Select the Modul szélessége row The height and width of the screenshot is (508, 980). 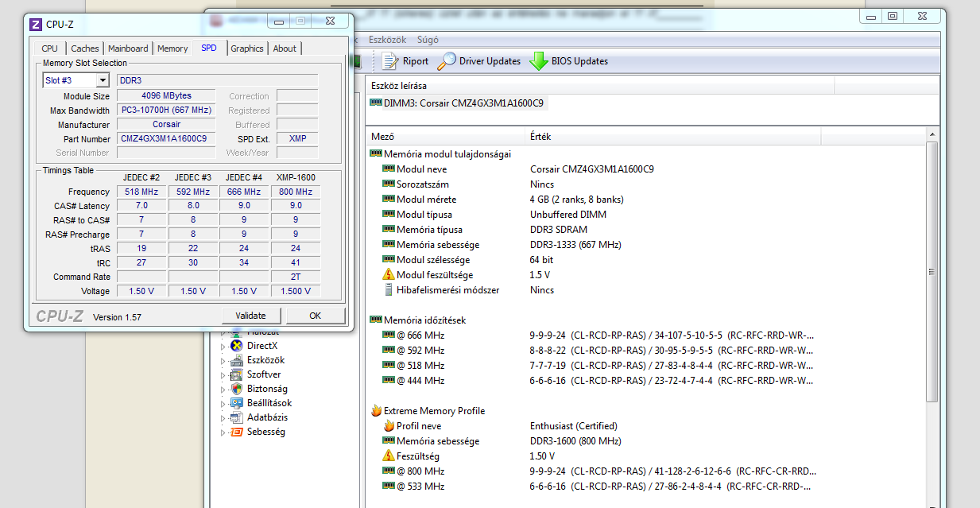pos(645,260)
